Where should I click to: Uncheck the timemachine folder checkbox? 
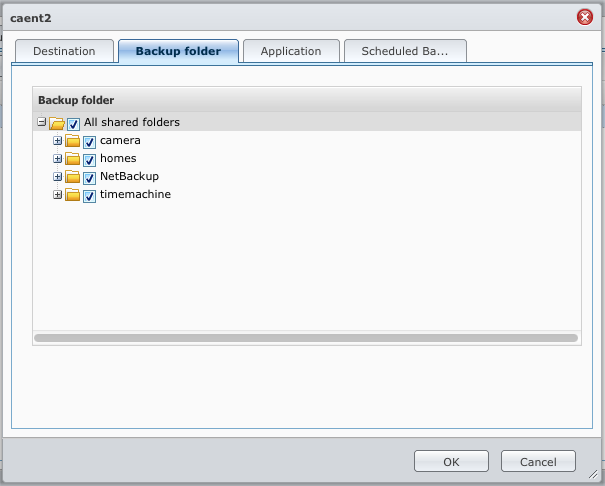click(x=89, y=196)
